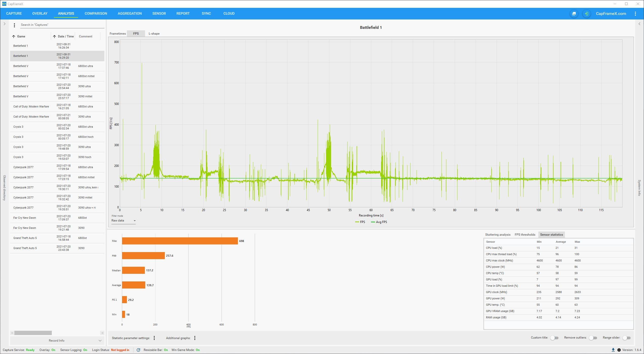Click the Sensor column header in statistics table
Image resolution: width=644 pixels, height=354 pixels.
[491, 242]
